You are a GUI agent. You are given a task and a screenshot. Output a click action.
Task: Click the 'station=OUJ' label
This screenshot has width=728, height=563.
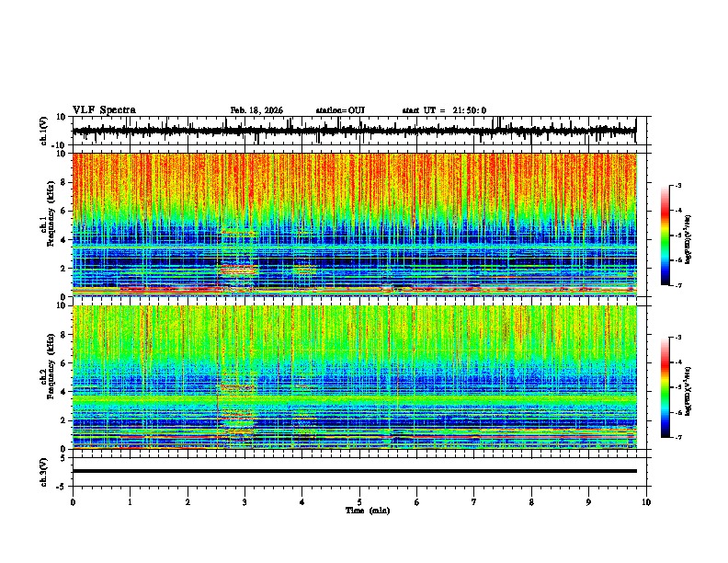(x=340, y=110)
